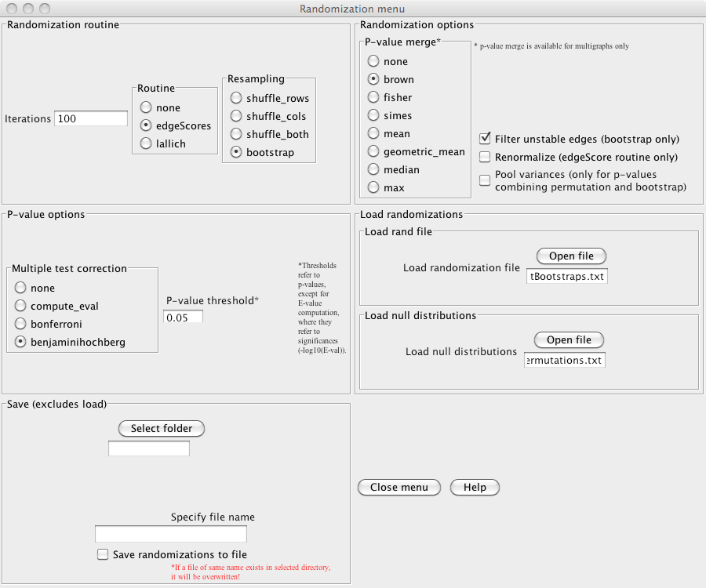
Task: Click the P-value threshold field
Action: click(183, 318)
